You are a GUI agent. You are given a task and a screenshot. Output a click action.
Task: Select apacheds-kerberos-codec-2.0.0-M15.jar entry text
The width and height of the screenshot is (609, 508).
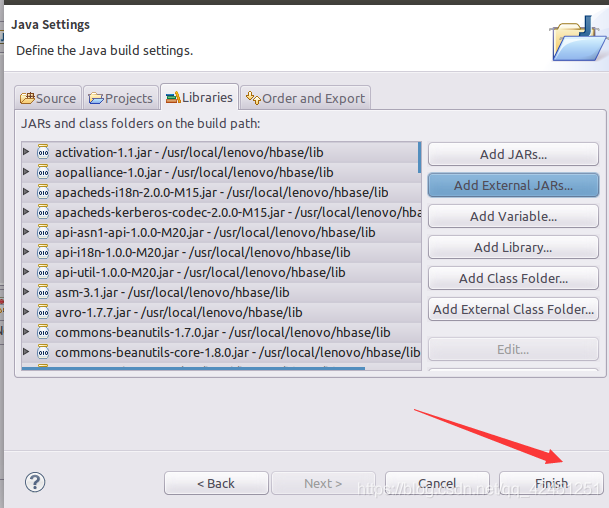(238, 212)
